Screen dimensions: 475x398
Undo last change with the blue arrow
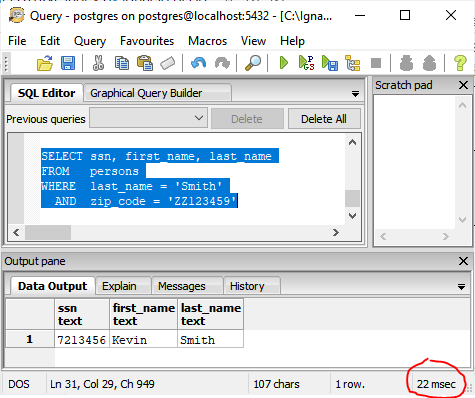[x=198, y=63]
